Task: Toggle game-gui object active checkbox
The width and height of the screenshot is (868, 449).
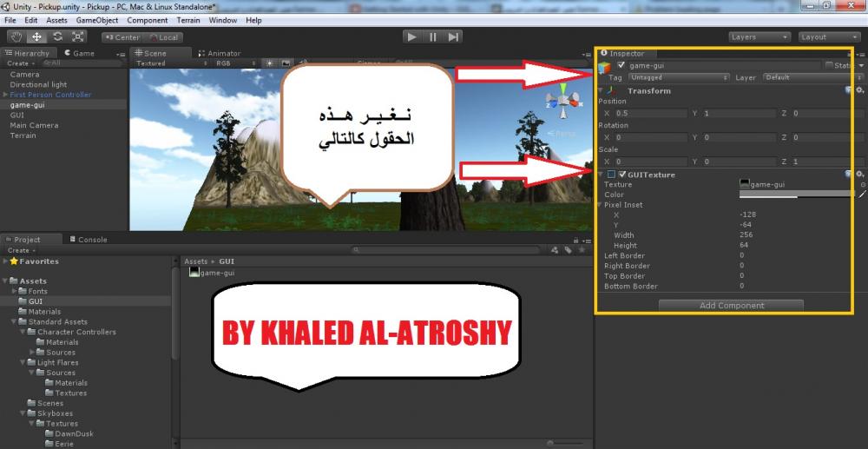Action: point(621,65)
